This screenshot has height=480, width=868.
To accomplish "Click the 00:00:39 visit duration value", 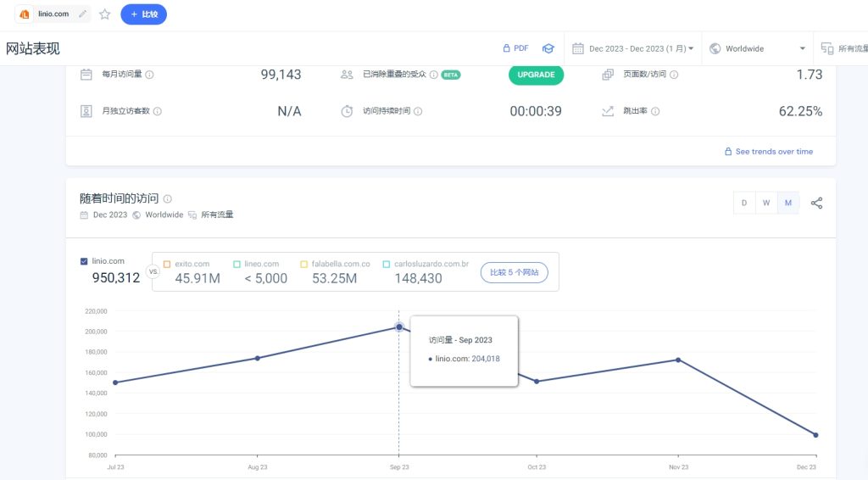I will click(536, 111).
